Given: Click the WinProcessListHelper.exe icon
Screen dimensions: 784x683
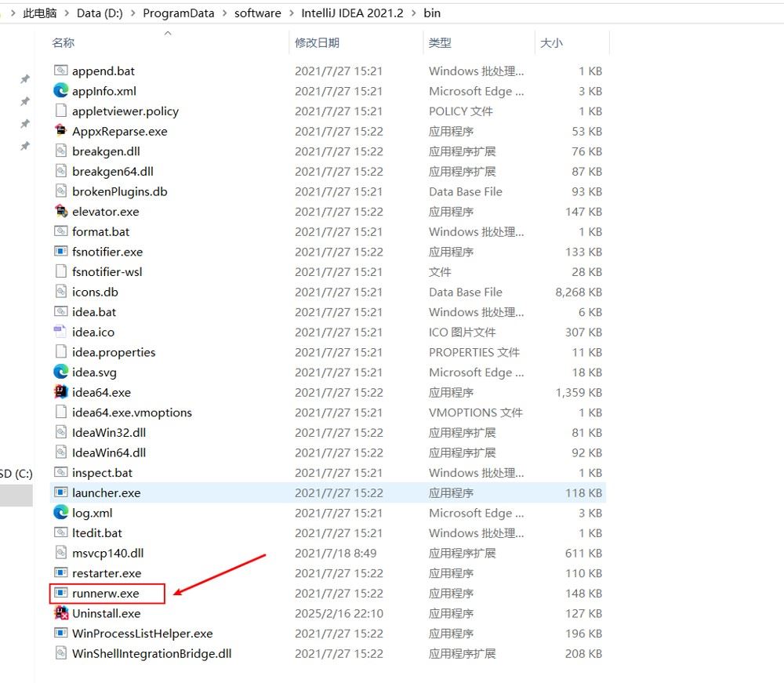Looking at the screenshot, I should (60, 633).
